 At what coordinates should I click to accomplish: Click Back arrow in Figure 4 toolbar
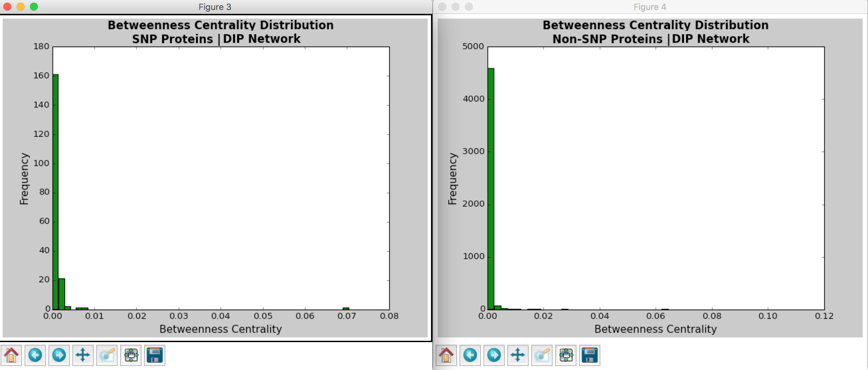[470, 355]
